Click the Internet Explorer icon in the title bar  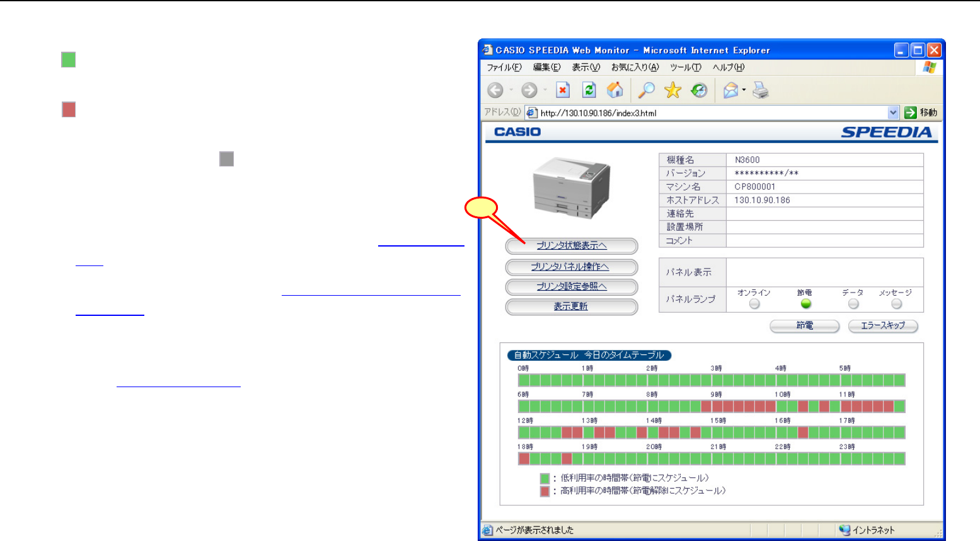click(488, 50)
